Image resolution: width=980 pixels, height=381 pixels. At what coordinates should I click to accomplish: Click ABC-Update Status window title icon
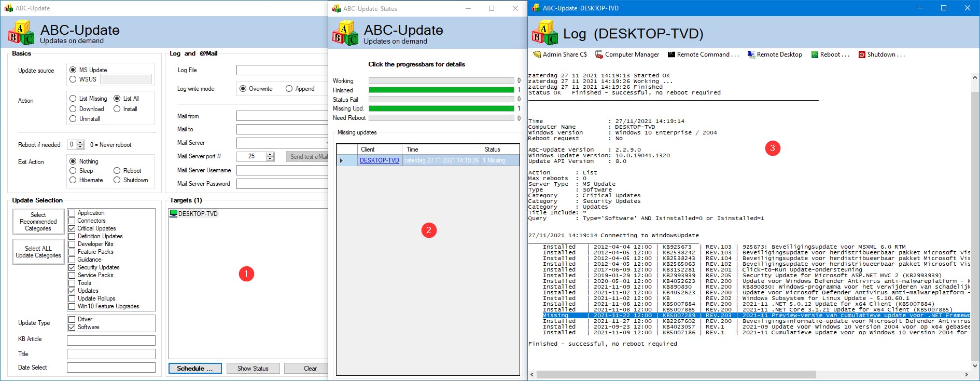(x=336, y=8)
